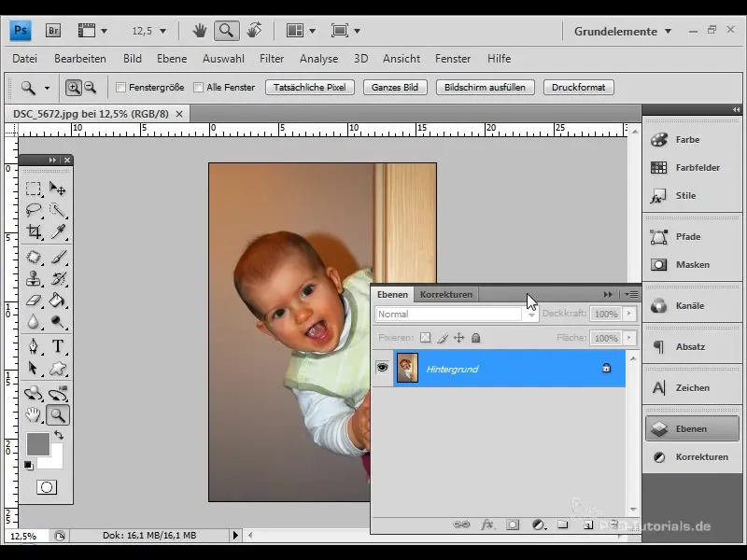Select the Spot Healing Brush tool
747x560 pixels.
point(33,258)
